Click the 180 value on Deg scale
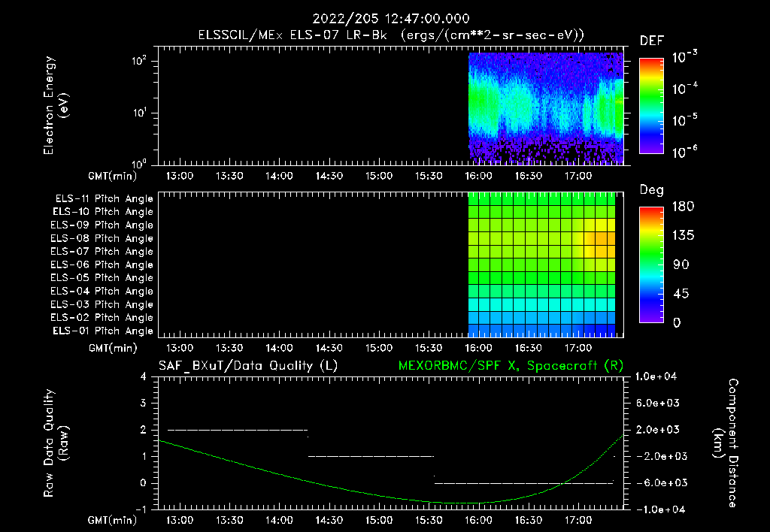The image size is (770, 532). (x=683, y=207)
